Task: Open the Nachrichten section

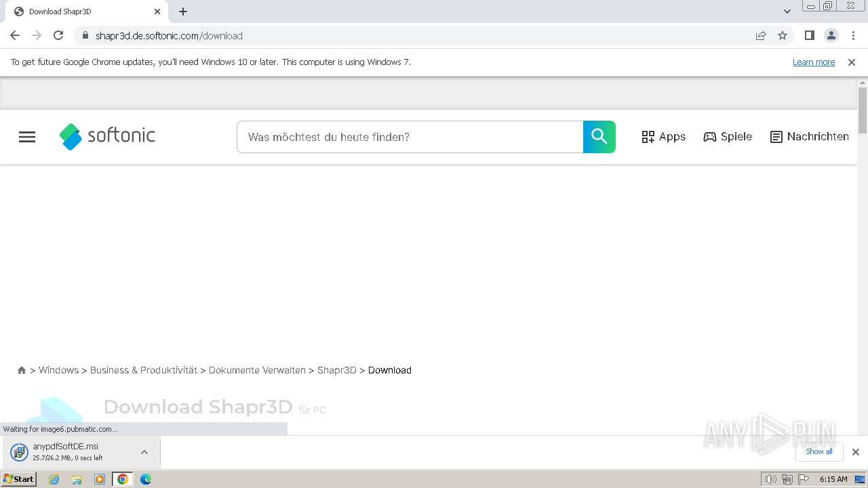Action: [810, 137]
